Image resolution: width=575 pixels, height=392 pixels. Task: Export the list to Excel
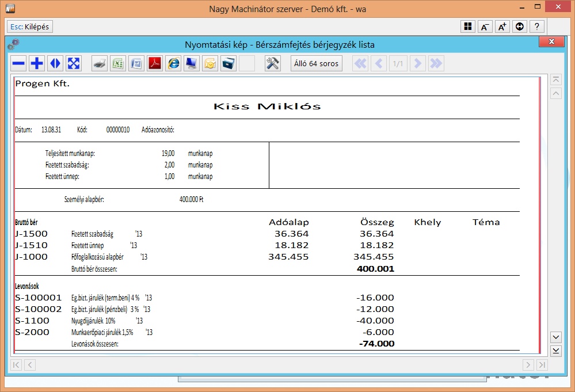point(118,63)
